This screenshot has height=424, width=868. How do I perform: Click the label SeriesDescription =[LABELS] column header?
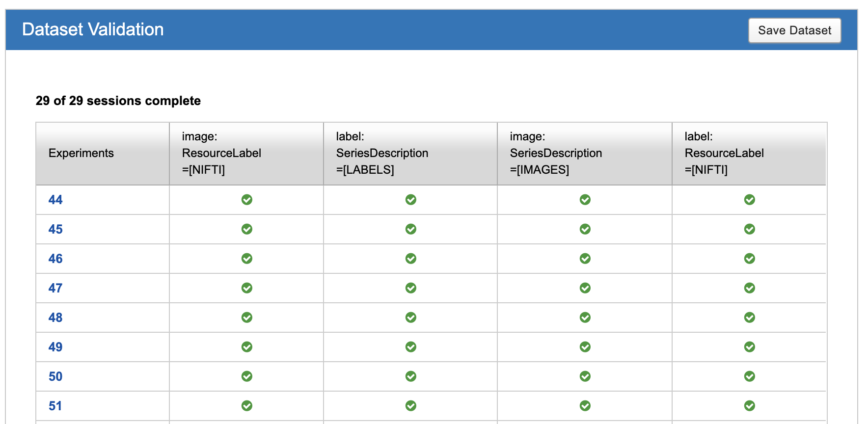pyautogui.click(x=382, y=153)
